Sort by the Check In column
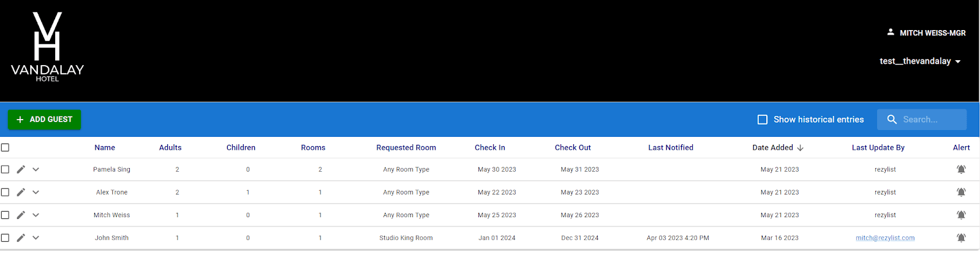Image resolution: width=980 pixels, height=262 pixels. tap(489, 147)
